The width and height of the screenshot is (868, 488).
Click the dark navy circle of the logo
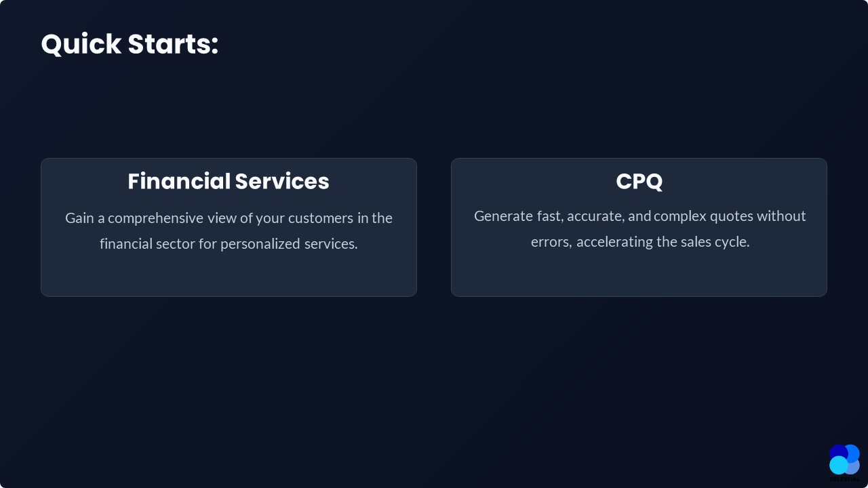pos(837,452)
